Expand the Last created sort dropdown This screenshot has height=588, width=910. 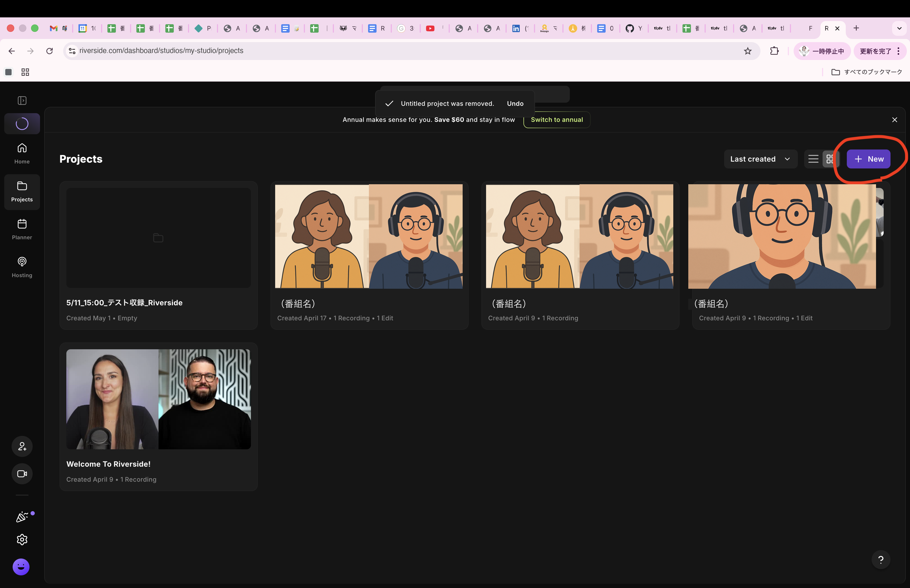(760, 159)
